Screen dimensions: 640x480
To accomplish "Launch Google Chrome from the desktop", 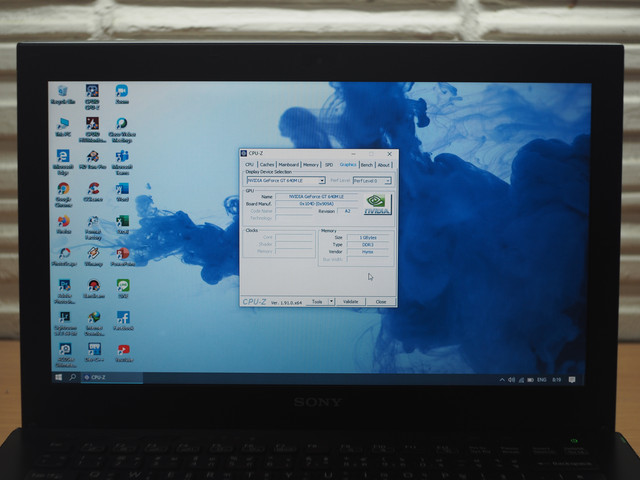I will [x=63, y=195].
